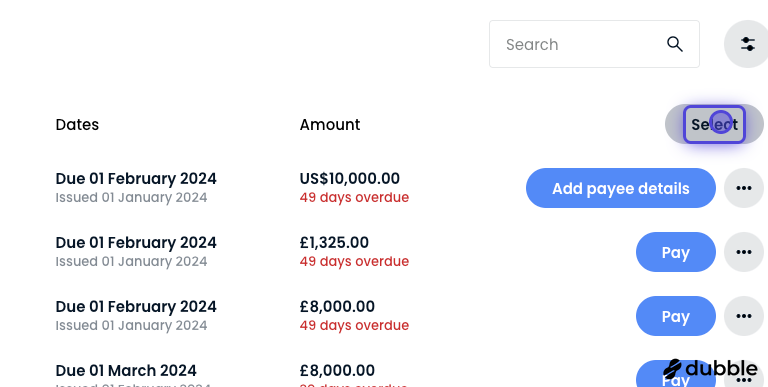
Task: Pay the invoice due 01 March 2024
Action: pos(675,377)
